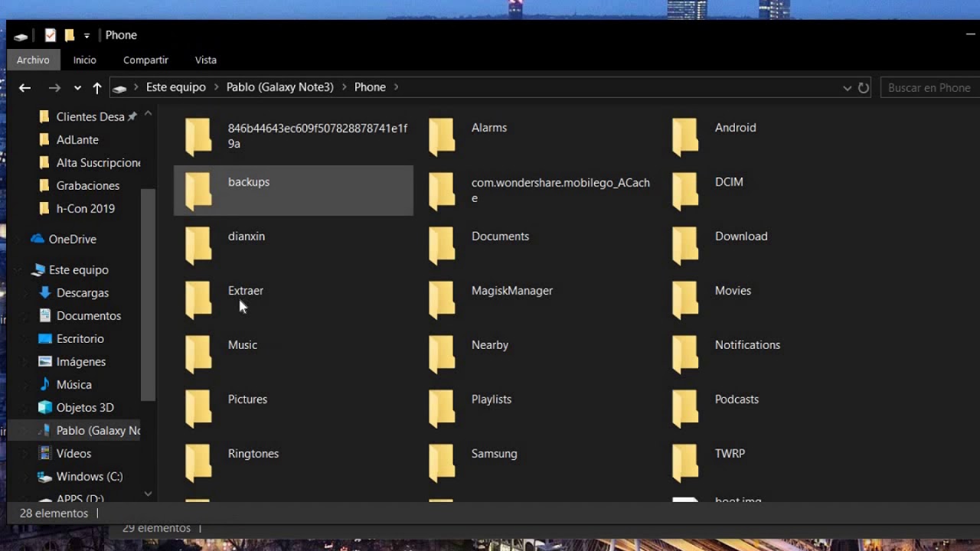Click Pablo (Galaxy Note3) in breadcrumb path
980x551 pixels.
[280, 87]
